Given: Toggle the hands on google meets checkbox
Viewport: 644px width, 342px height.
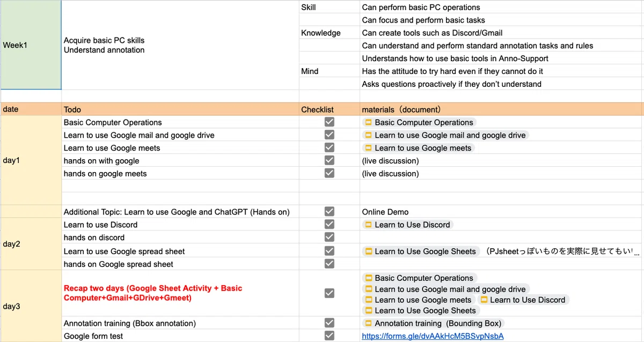Looking at the screenshot, I should 330,173.
